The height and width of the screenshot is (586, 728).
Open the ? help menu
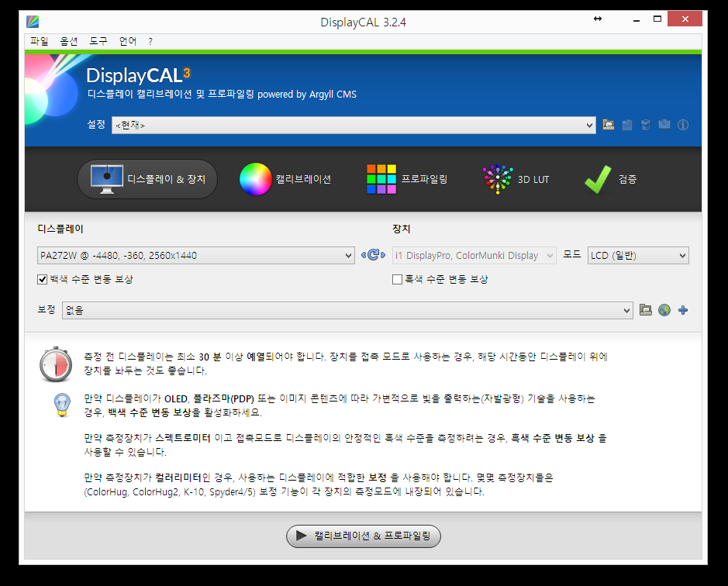(150, 41)
